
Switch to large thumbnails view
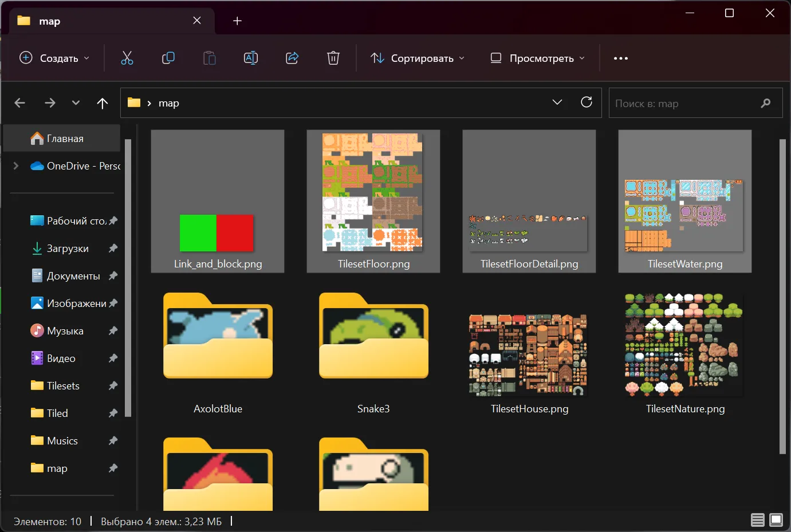[776, 520]
